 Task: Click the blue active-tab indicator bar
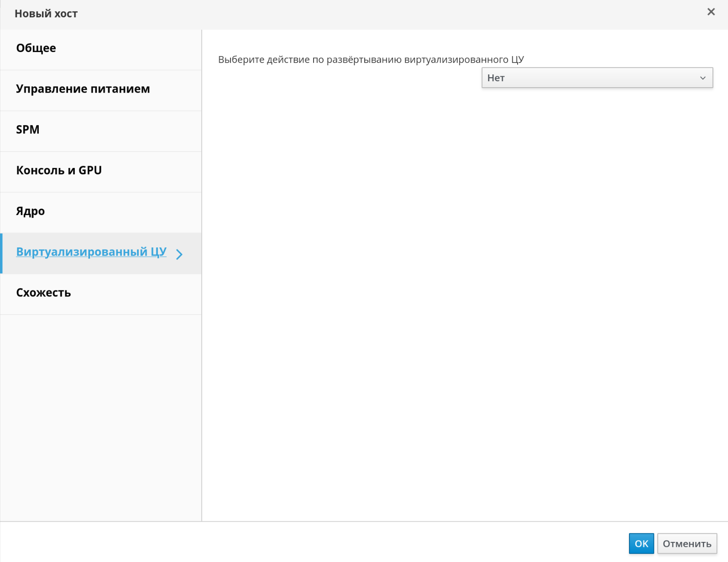(x=1, y=253)
